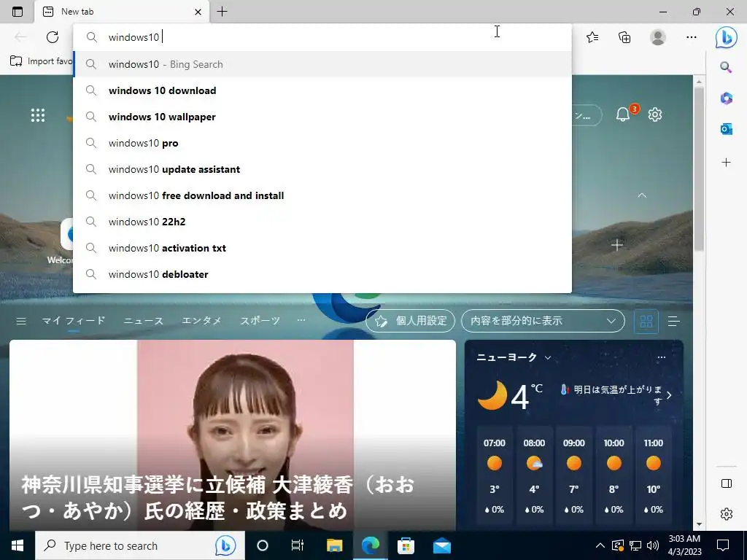
Task: Click 個人用設定 personalize button
Action: point(410,321)
